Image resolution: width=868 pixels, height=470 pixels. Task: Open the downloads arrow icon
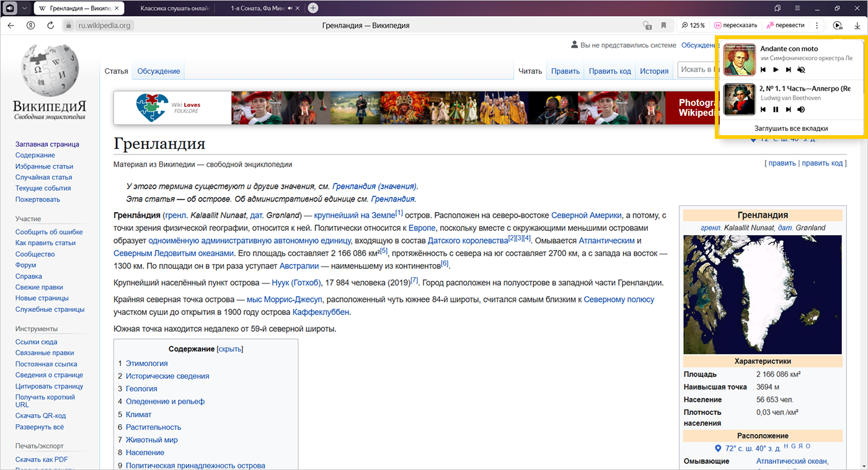(857, 25)
